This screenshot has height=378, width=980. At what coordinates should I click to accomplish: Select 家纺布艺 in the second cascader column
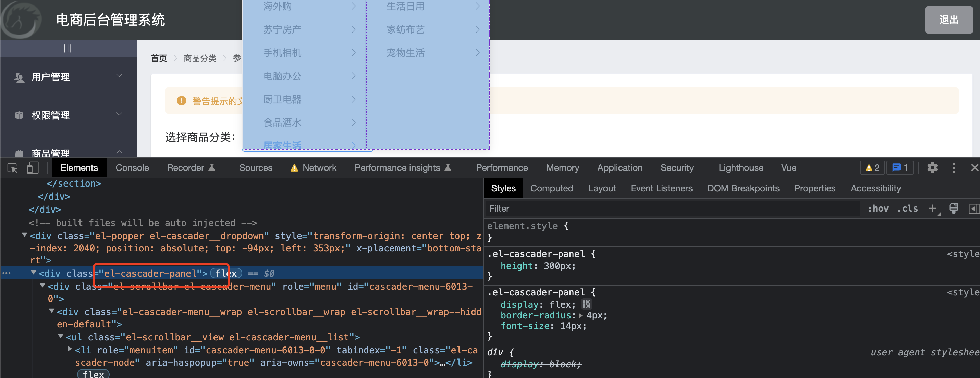point(428,29)
